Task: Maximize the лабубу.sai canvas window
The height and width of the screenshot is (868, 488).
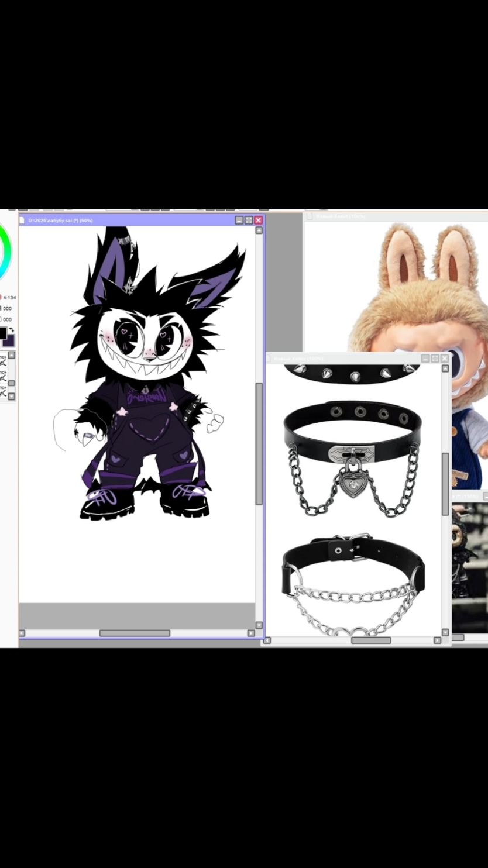Action: pos(249,221)
